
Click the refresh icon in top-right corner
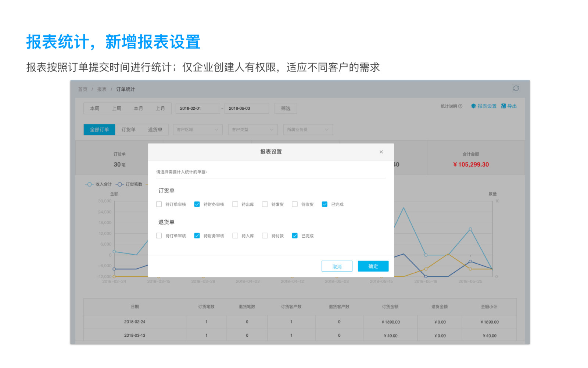coord(516,88)
